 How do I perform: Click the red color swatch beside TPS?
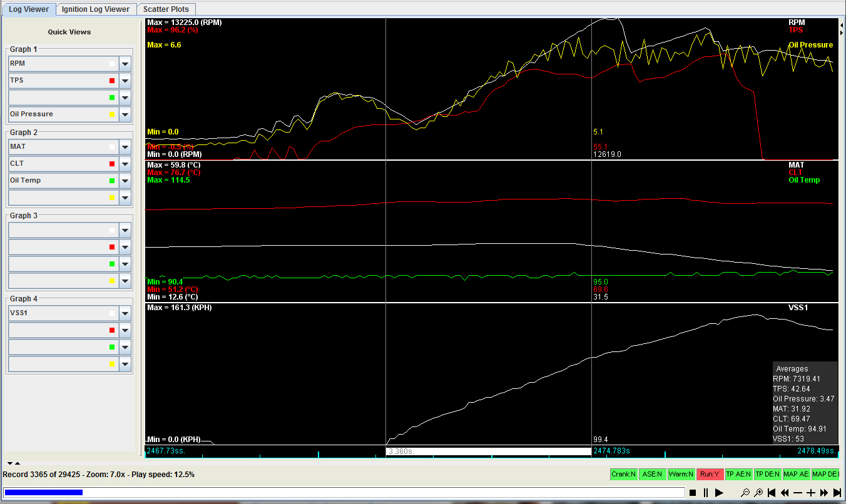(112, 81)
